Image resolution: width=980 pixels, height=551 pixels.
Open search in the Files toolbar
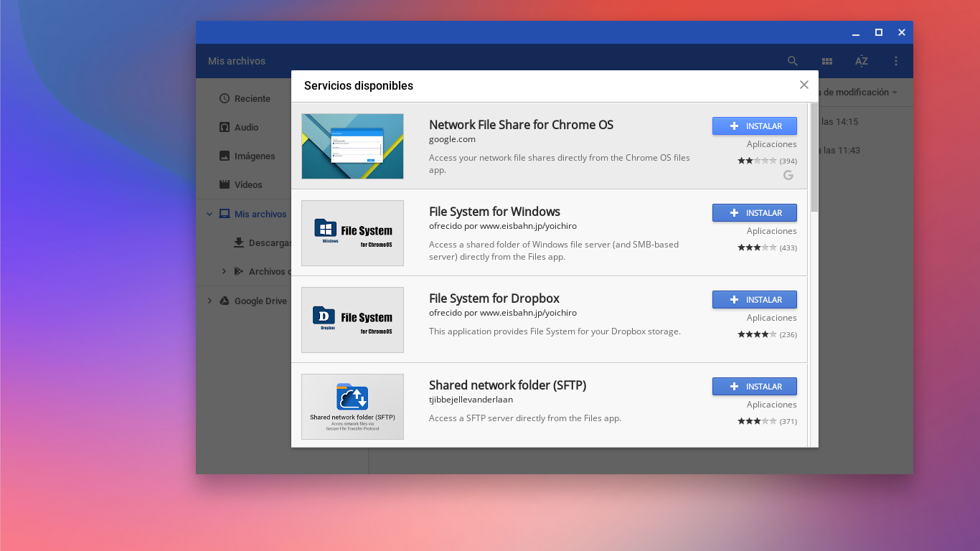(792, 61)
